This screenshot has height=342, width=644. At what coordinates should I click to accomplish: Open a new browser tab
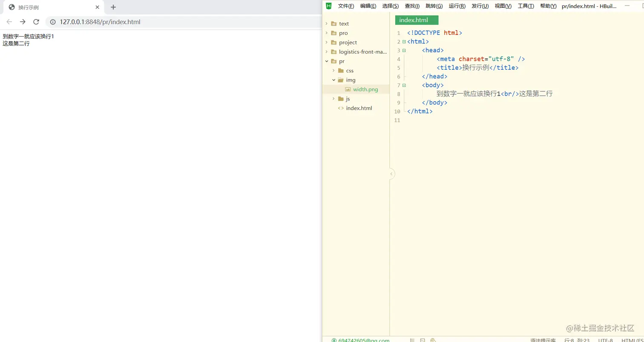pos(113,7)
